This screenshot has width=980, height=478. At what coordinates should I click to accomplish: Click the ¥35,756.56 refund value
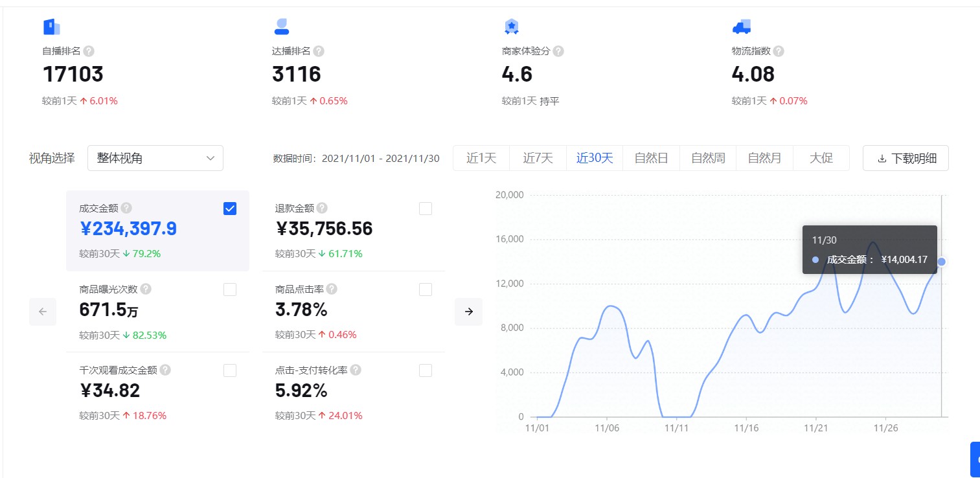(324, 229)
